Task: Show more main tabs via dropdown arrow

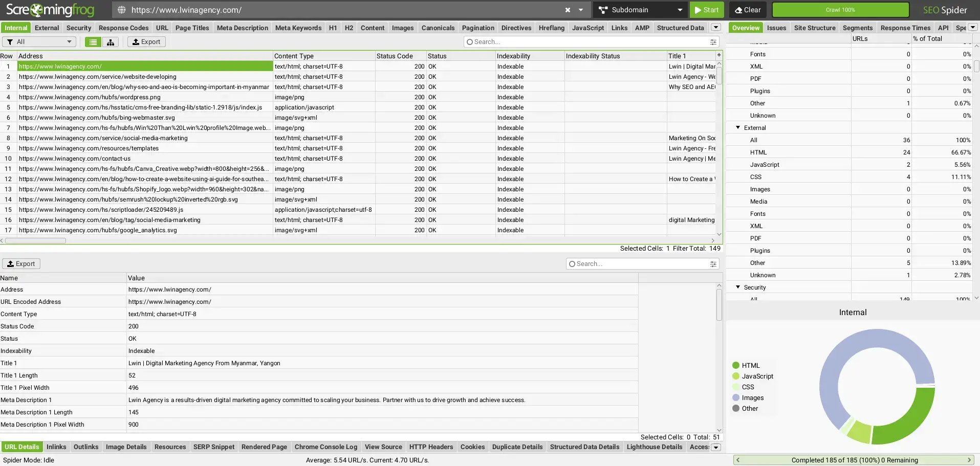Action: tap(716, 28)
